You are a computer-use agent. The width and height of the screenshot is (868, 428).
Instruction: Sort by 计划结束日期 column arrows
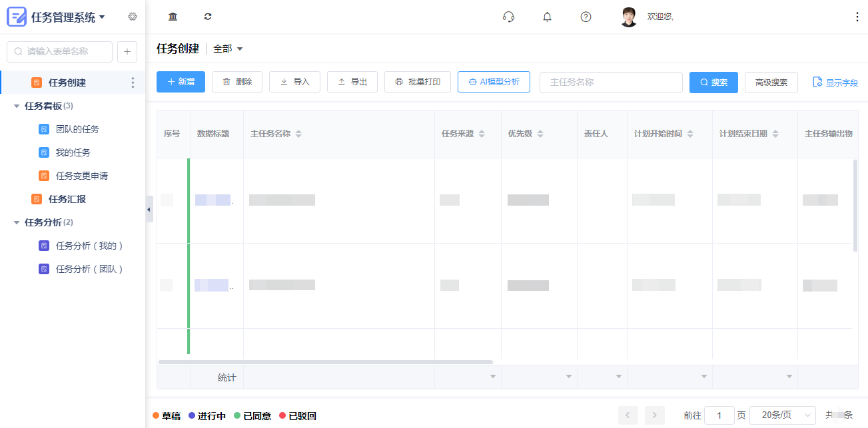point(775,134)
